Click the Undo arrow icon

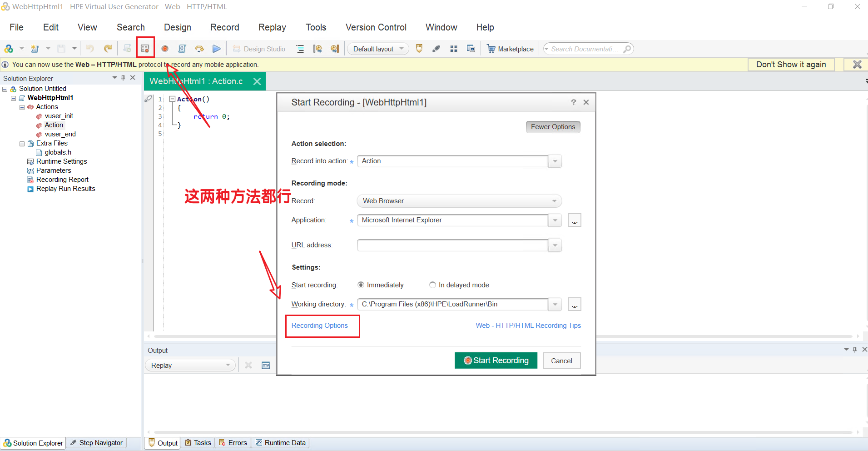(90, 49)
